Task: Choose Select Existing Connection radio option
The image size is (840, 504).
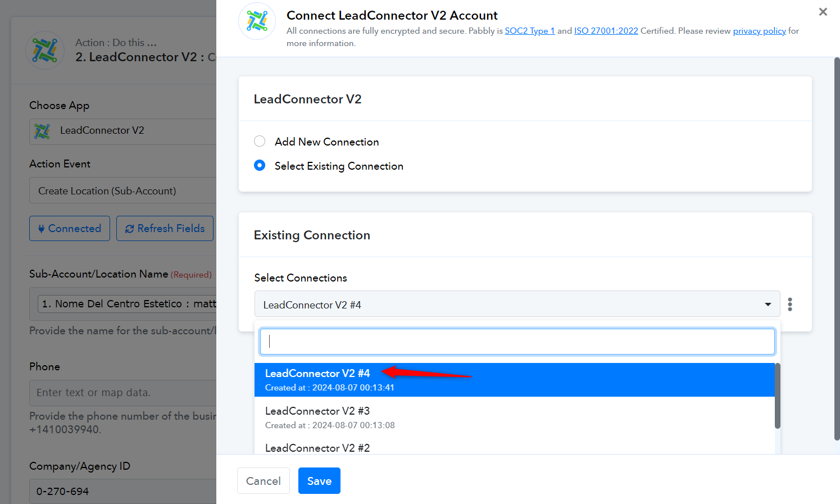Action: 260,165
